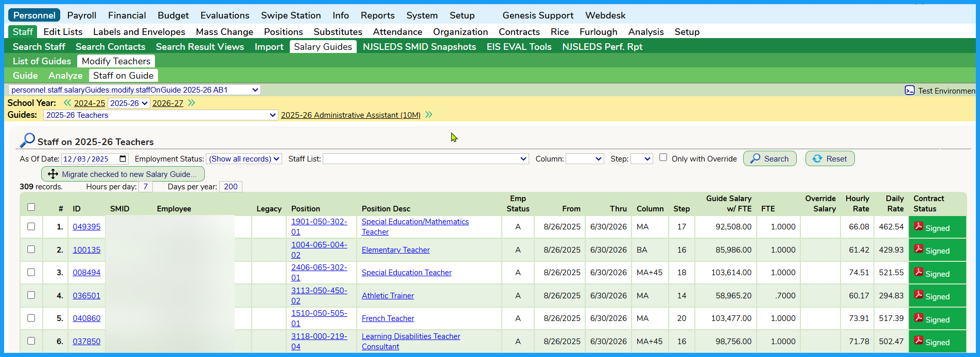This screenshot has width=980, height=357.
Task: Click the As Of Date input field
Action: (x=95, y=159)
